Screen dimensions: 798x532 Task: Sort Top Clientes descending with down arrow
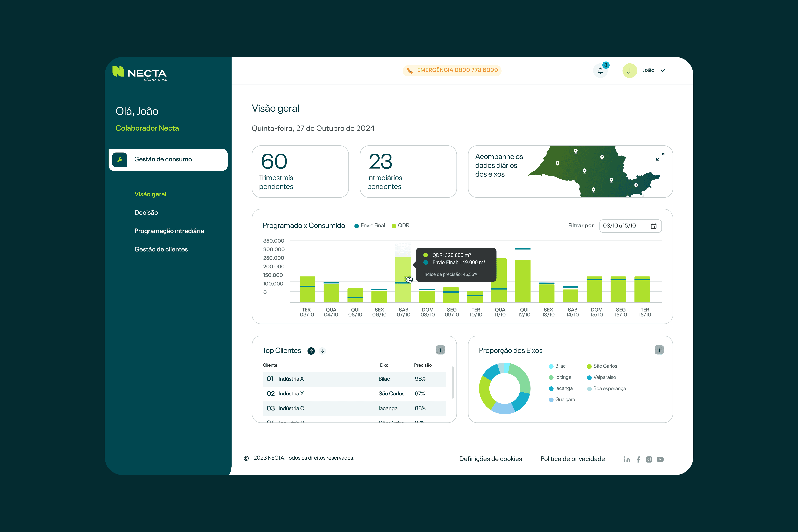[x=322, y=351]
